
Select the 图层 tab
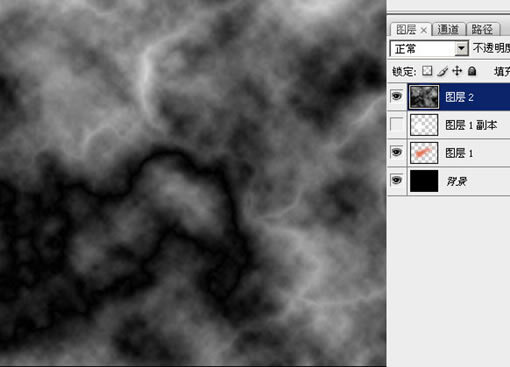pyautogui.click(x=406, y=30)
